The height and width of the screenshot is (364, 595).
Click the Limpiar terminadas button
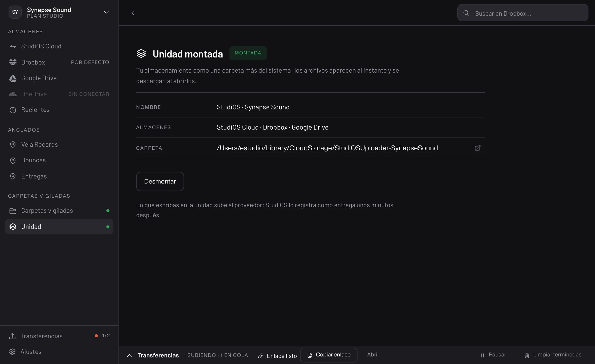[x=553, y=355]
